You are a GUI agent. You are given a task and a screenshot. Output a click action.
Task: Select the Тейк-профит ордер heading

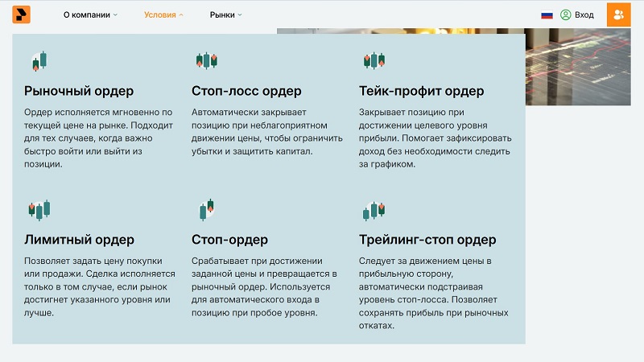pos(421,91)
